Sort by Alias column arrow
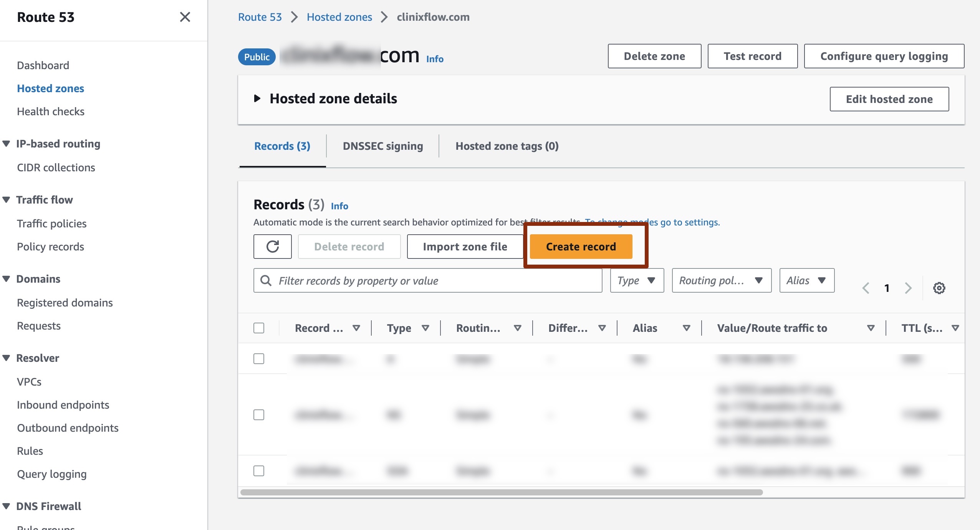Image resolution: width=980 pixels, height=530 pixels. pyautogui.click(x=687, y=328)
